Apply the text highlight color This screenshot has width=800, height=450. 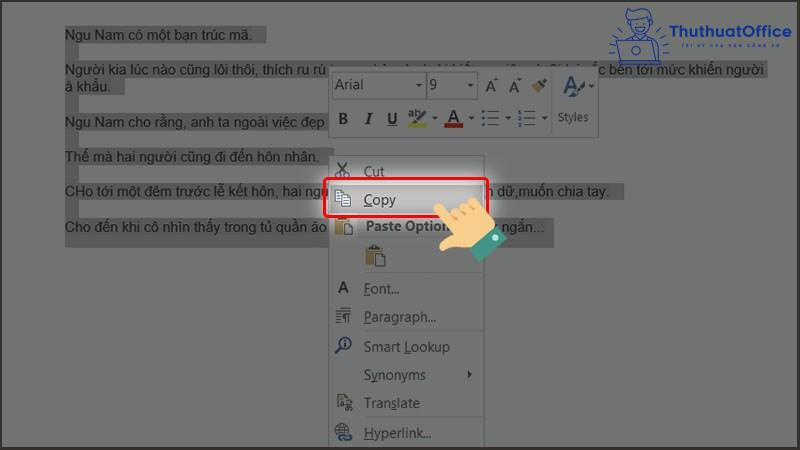[x=417, y=118]
